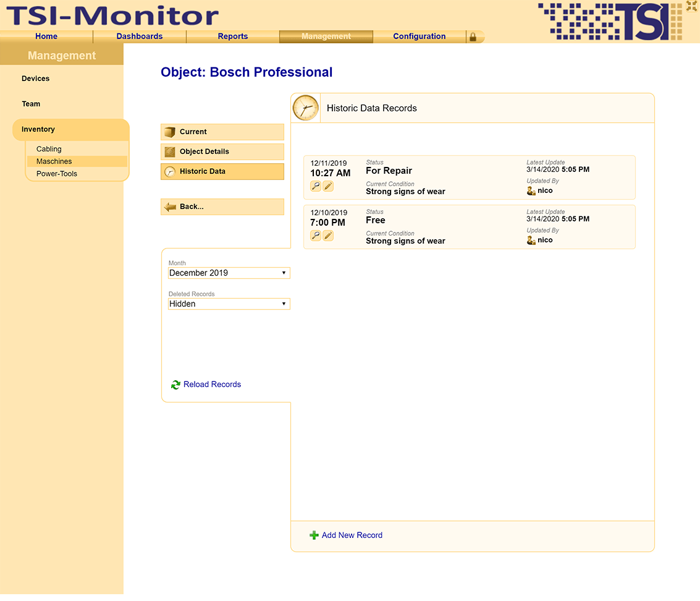The height and width of the screenshot is (601, 700).
Task: Select Inventory in the sidebar
Action: tap(70, 130)
